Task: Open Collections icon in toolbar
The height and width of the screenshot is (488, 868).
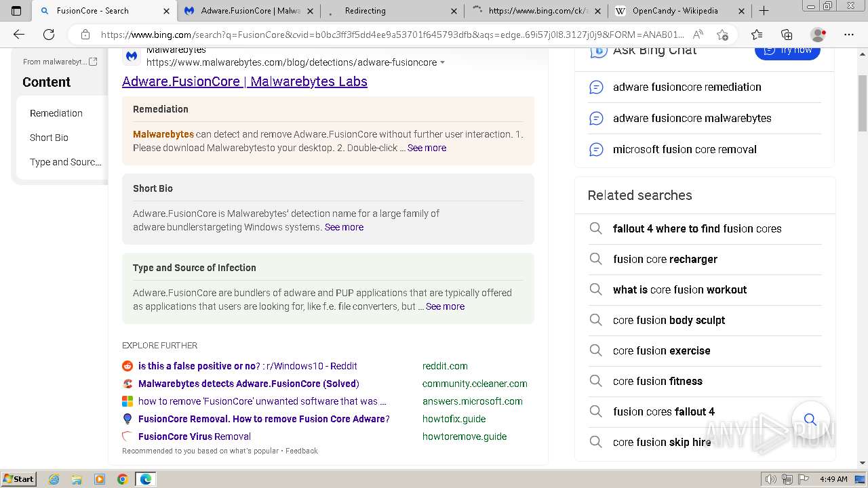Action: click(x=787, y=35)
